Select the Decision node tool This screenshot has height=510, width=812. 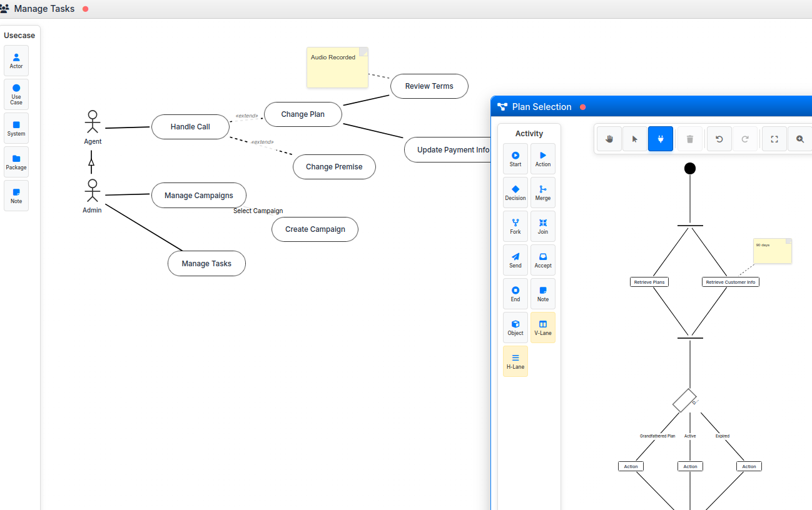[x=515, y=192]
